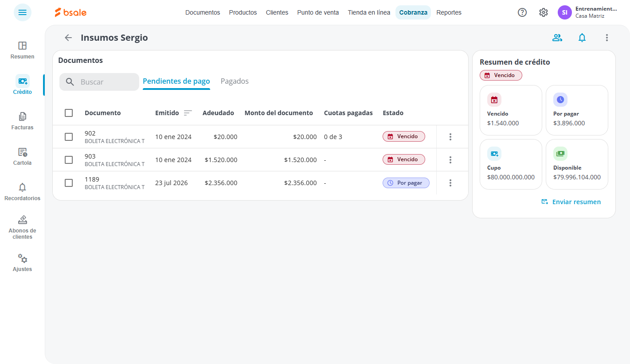Click the $80.000.000.000 Cupo value
Screen dimensions: 630x364
pyautogui.click(x=511, y=177)
